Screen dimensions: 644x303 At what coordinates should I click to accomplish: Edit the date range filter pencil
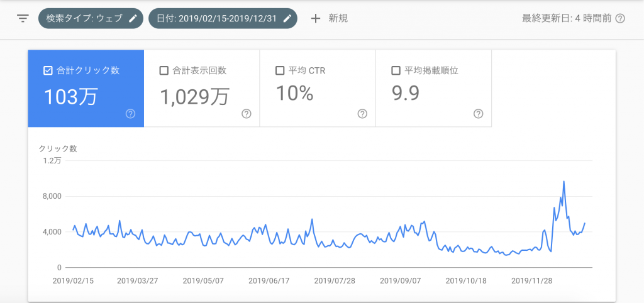287,18
